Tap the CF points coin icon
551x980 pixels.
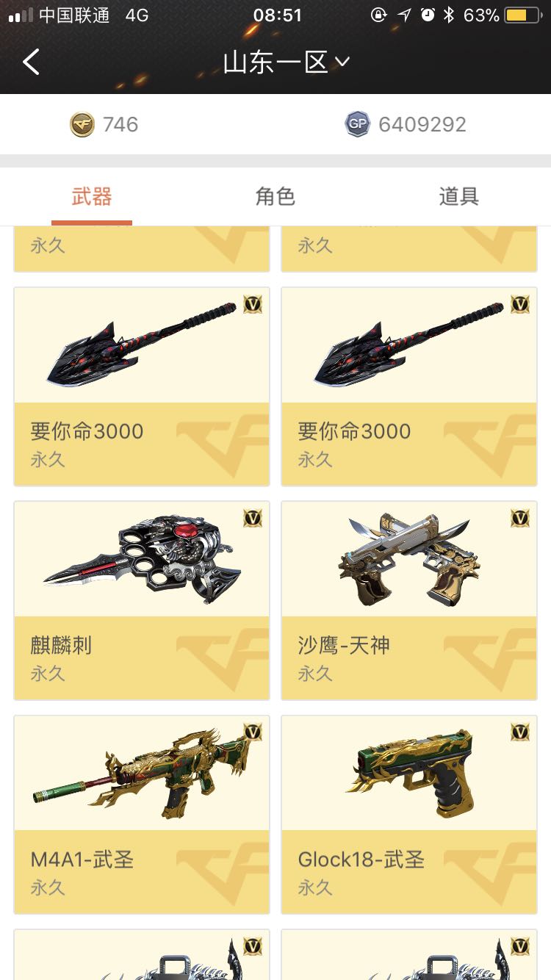(x=82, y=124)
